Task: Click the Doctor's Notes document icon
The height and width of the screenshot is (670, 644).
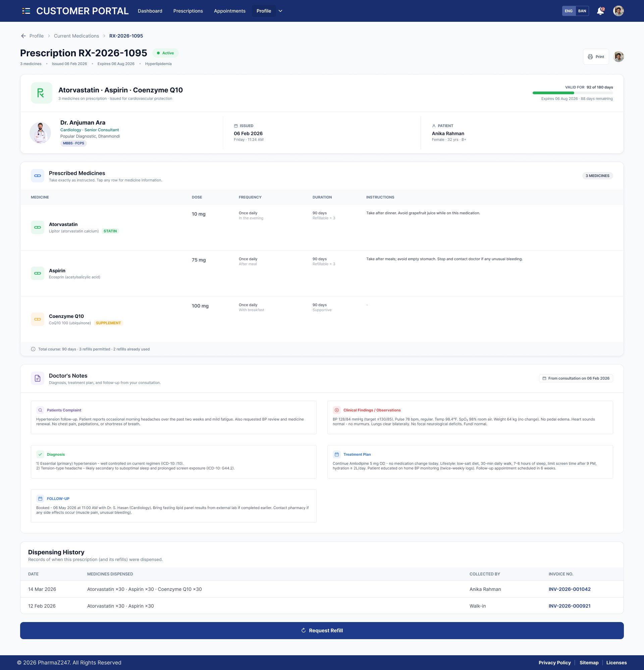Action: [x=38, y=378]
